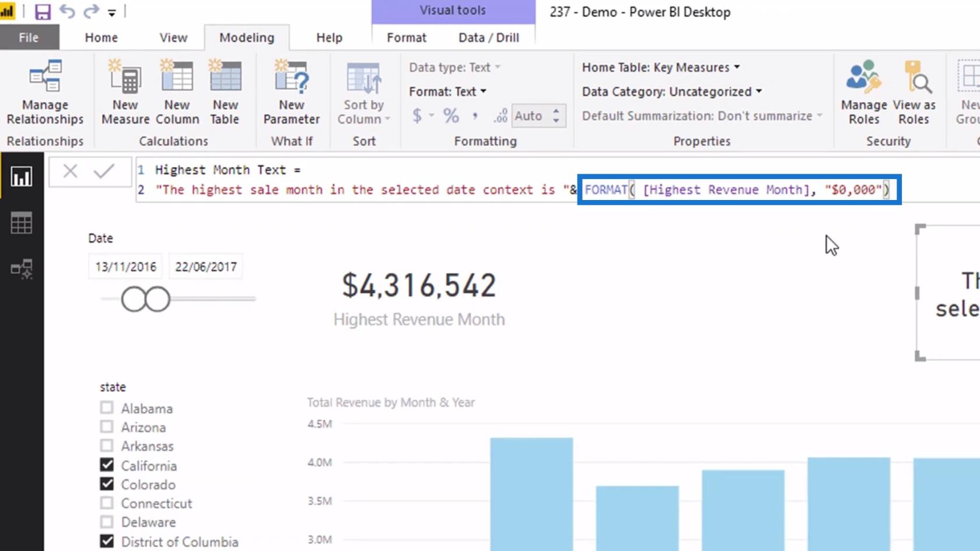
Task: Cancel the formula with X icon
Action: click(70, 171)
